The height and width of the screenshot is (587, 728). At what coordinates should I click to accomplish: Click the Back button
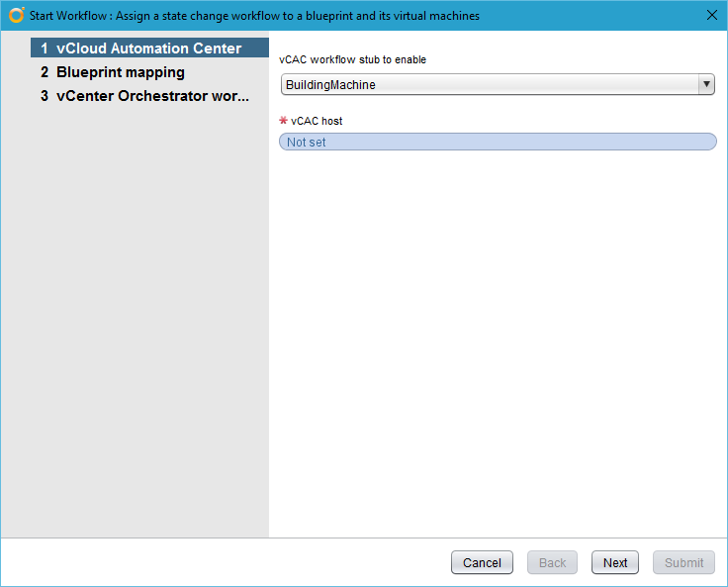[552, 562]
